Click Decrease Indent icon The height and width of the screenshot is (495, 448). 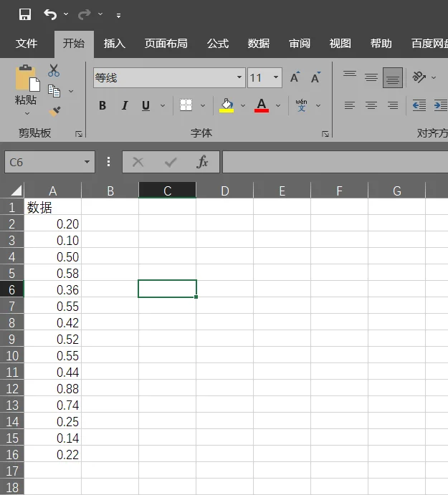click(419, 105)
